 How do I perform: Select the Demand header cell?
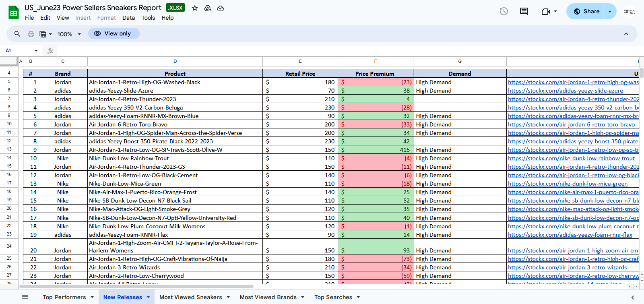click(460, 74)
